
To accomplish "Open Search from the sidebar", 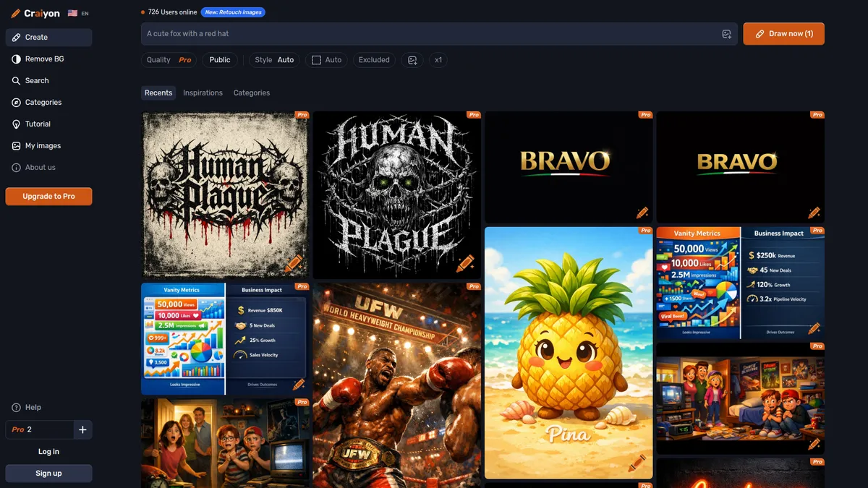I will coord(37,80).
